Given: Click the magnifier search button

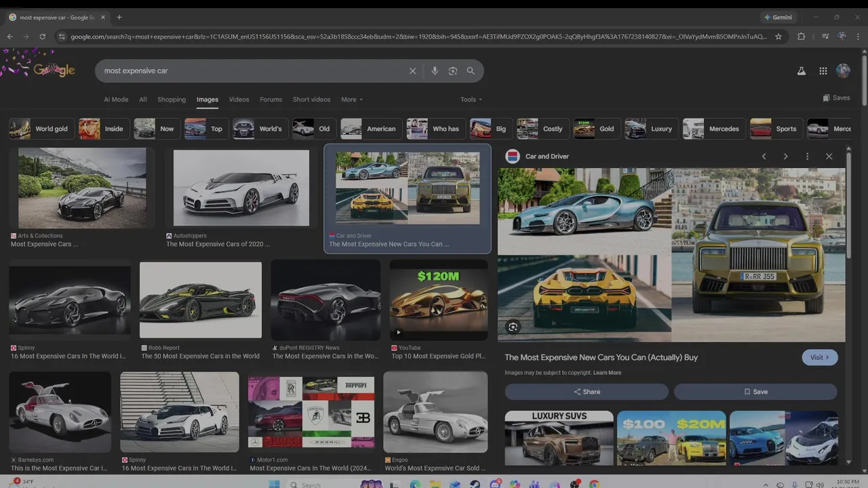Looking at the screenshot, I should point(471,70).
